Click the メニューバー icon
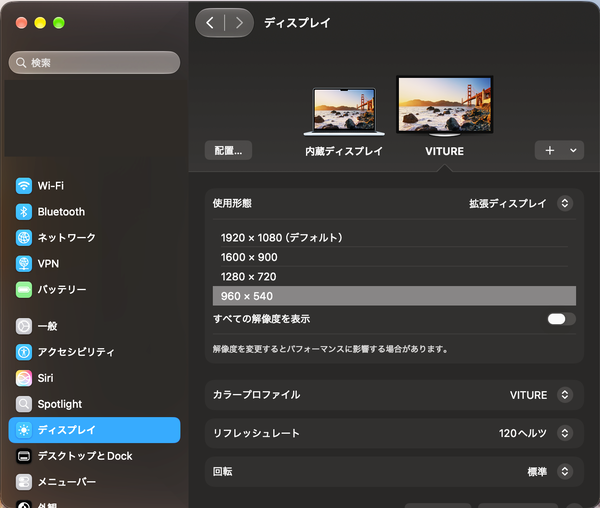 [24, 482]
